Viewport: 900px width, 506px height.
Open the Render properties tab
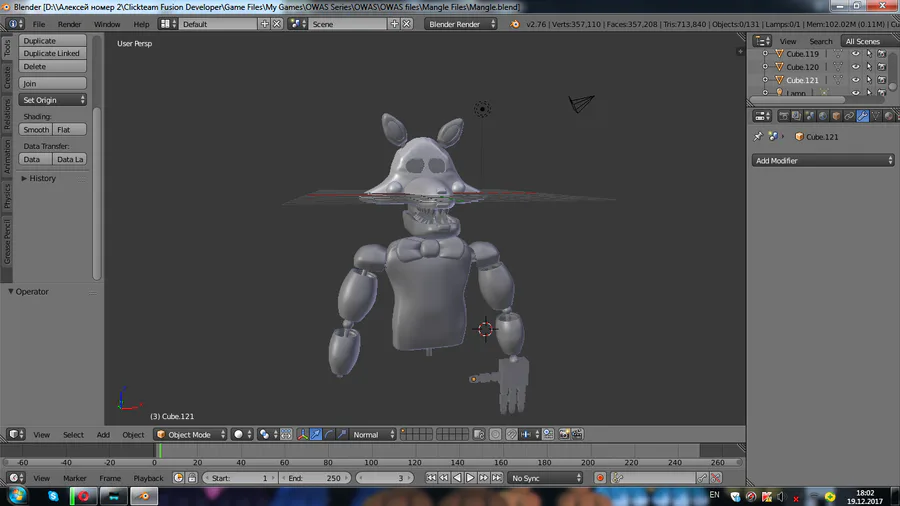point(783,116)
